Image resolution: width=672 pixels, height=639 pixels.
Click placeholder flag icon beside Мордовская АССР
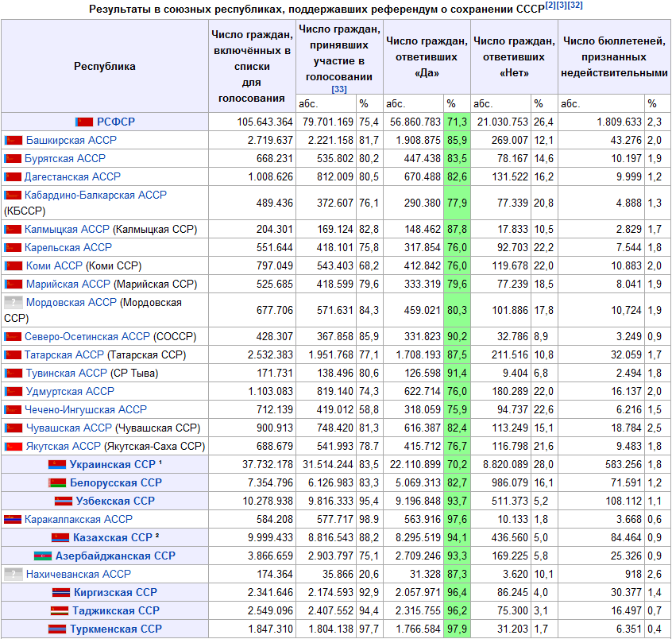[x=13, y=303]
